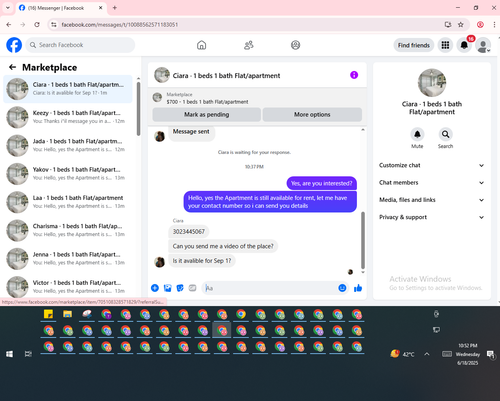Open the Facebook logo home link
This screenshot has height=401, width=500.
(14, 45)
